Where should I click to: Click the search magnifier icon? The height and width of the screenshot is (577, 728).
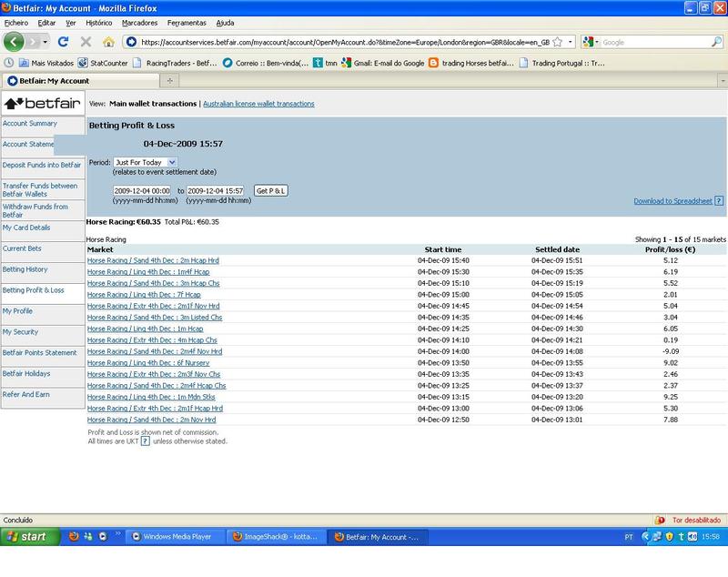pos(716,42)
